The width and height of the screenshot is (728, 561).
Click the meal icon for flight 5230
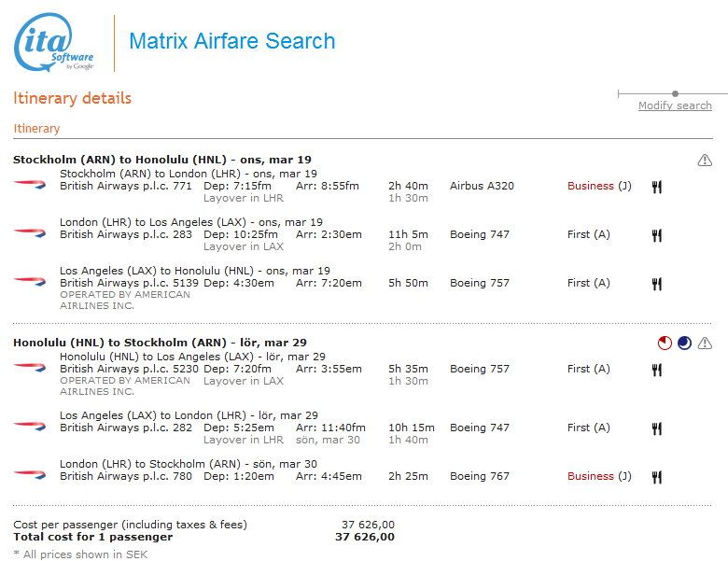(657, 370)
